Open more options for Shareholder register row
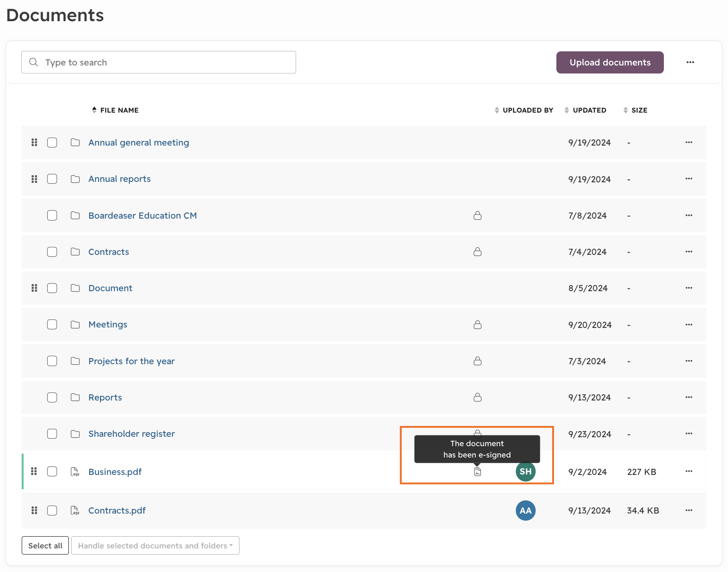The height and width of the screenshot is (572, 728). click(x=689, y=433)
